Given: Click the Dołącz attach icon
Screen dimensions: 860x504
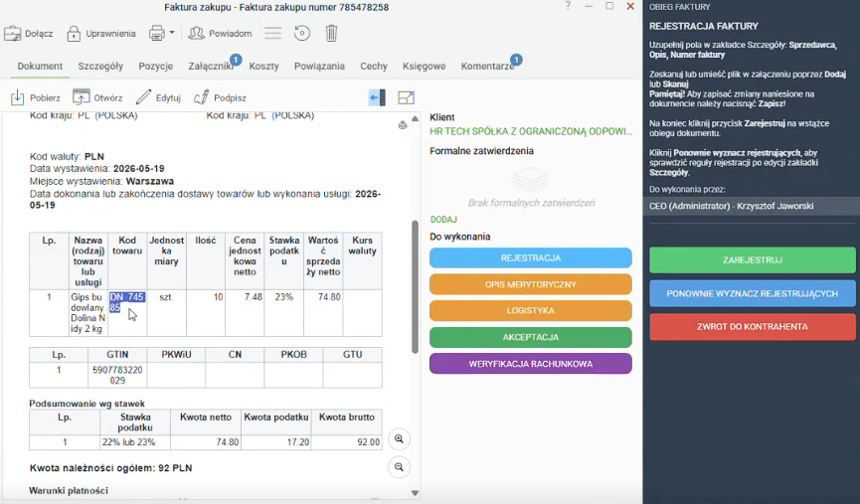Looking at the screenshot, I should (13, 34).
